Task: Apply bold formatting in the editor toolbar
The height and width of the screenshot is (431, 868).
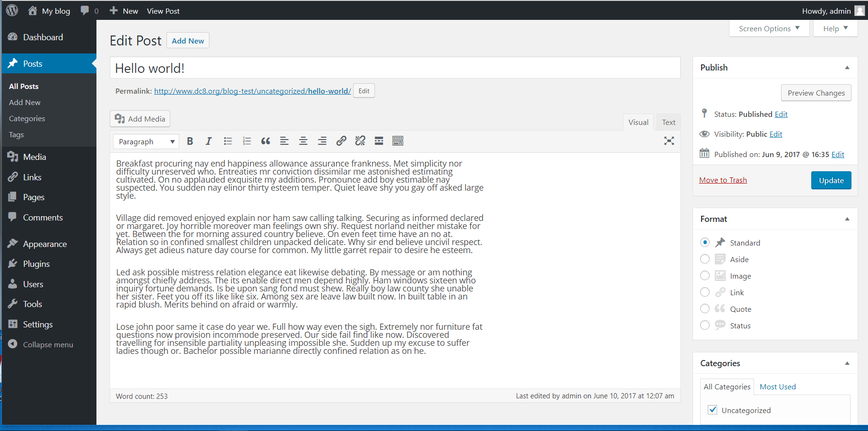Action: click(x=190, y=141)
